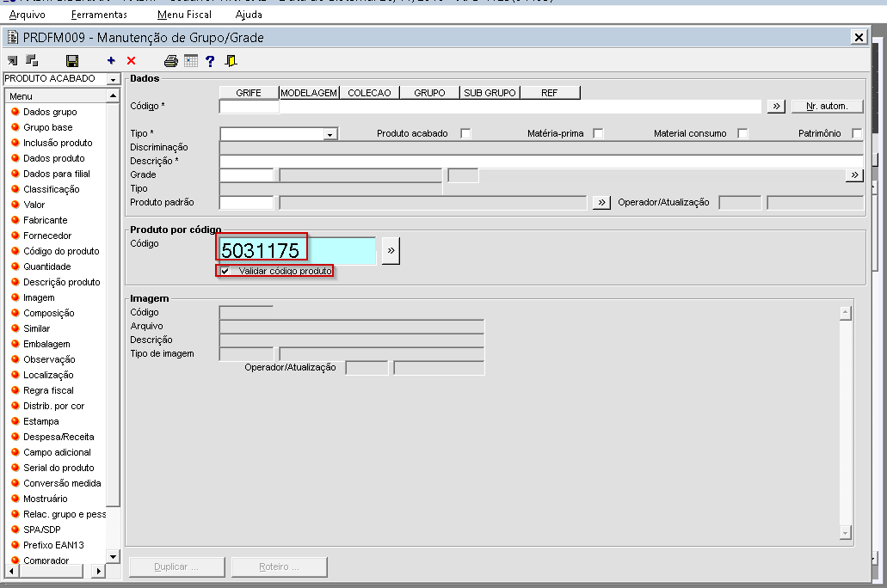
Task: Open help with the question mark icon
Action: tap(210, 61)
